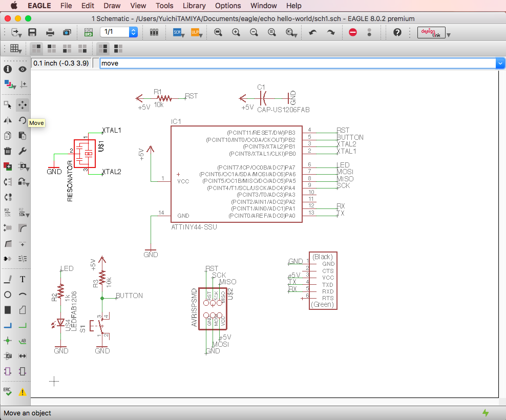Image resolution: width=506 pixels, height=420 pixels.
Task: Toggle sixth layout preset button
Action: (118, 49)
